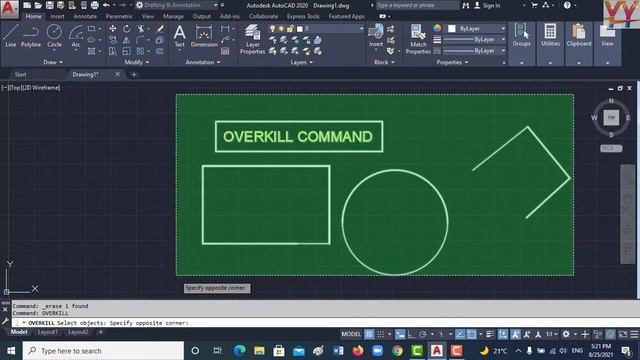The height and width of the screenshot is (360, 640).
Task: Click the Undo arrow in quick access toolbar
Action: (106, 5)
